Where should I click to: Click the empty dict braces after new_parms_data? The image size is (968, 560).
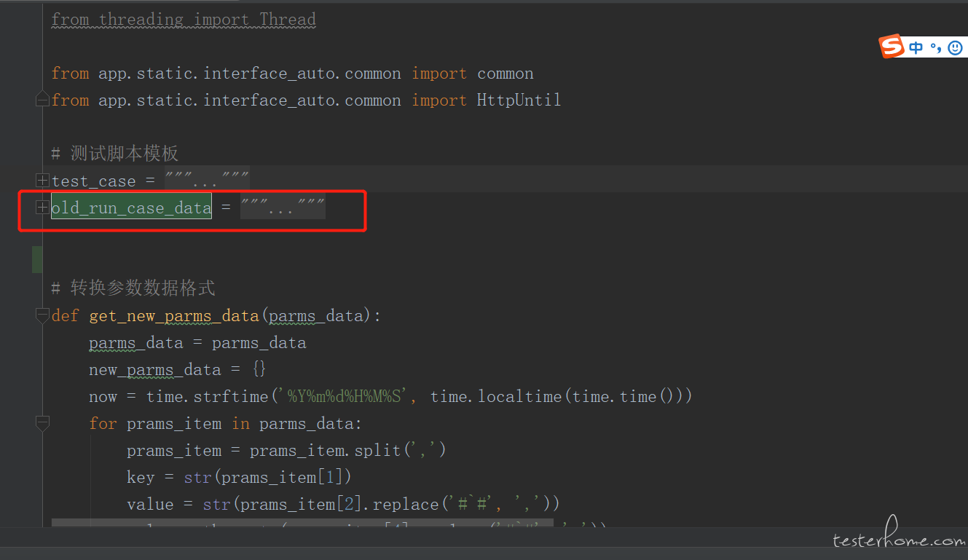pyautogui.click(x=259, y=370)
